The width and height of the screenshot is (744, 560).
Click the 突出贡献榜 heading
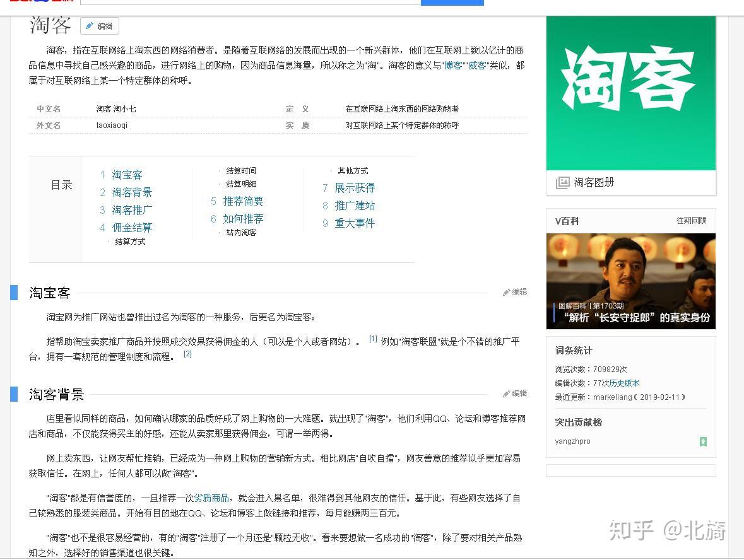(x=578, y=422)
